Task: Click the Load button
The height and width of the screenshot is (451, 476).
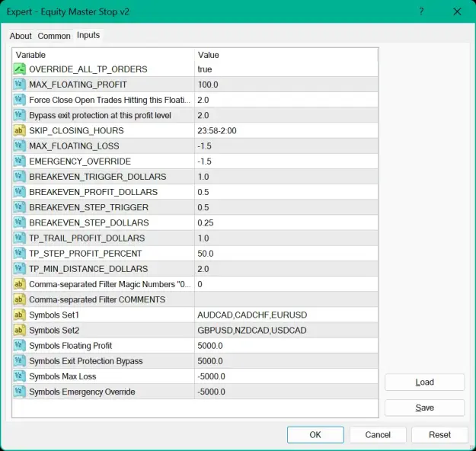Action: (x=424, y=382)
